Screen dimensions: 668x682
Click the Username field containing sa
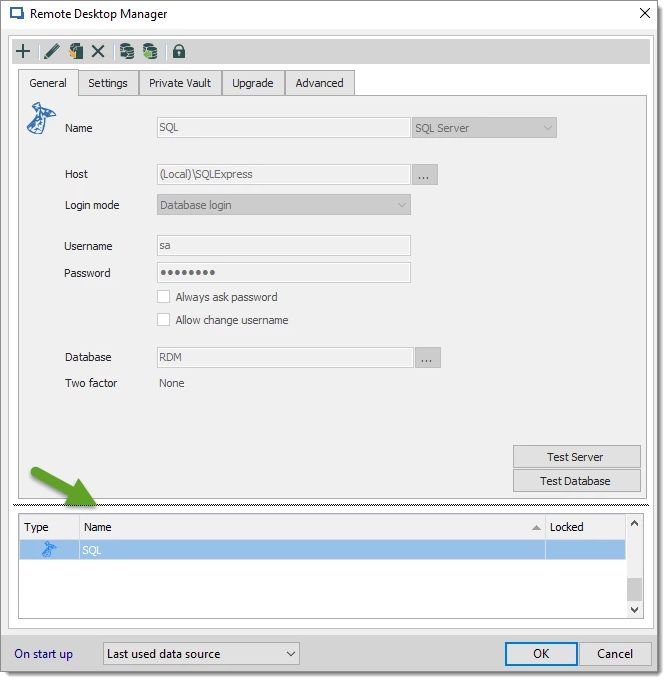coord(285,247)
